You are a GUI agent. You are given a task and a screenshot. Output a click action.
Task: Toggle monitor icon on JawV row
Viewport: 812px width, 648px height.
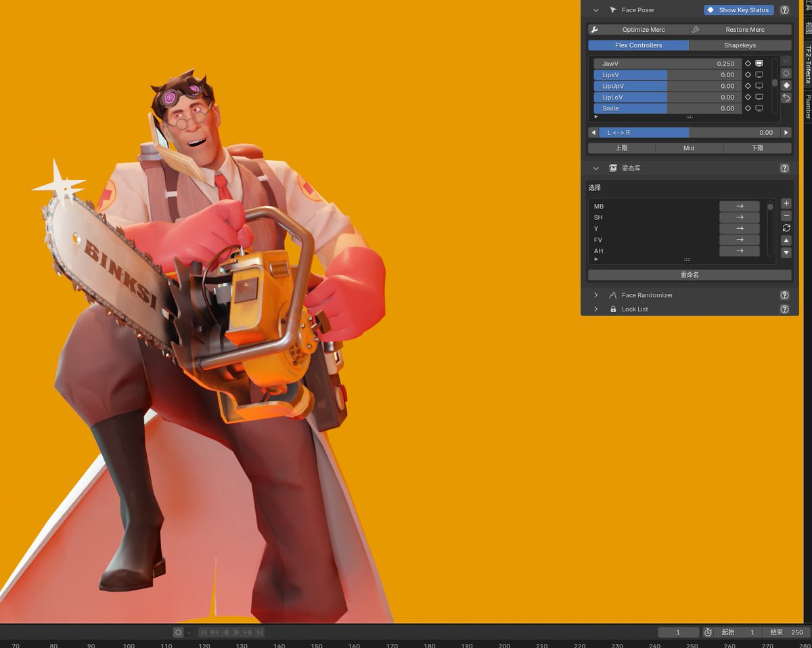[759, 64]
